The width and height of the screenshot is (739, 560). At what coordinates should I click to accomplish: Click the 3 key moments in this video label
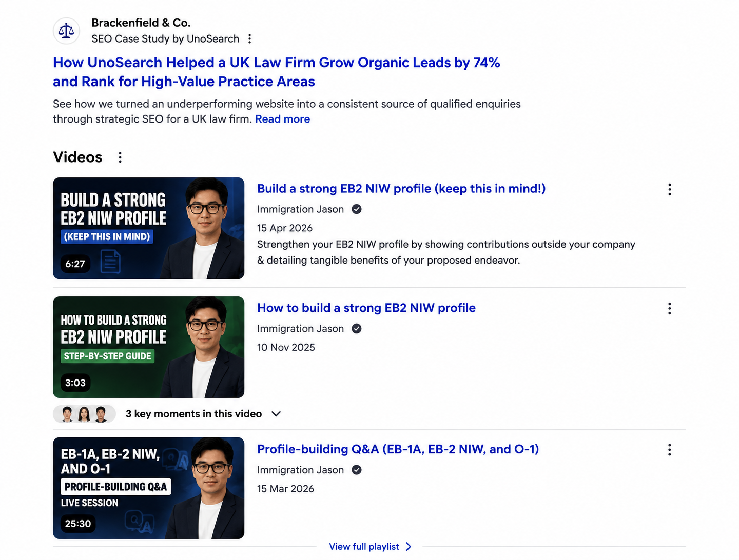point(193,414)
